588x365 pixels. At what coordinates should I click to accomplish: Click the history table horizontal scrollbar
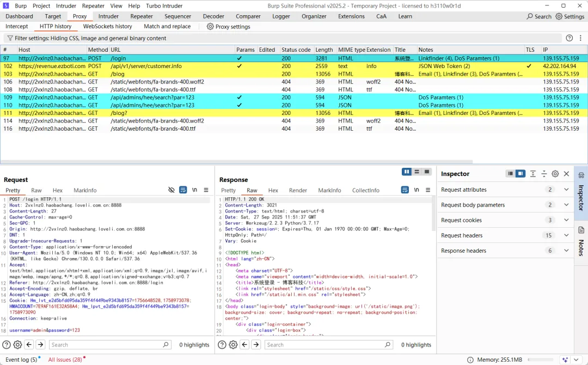pos(236,162)
